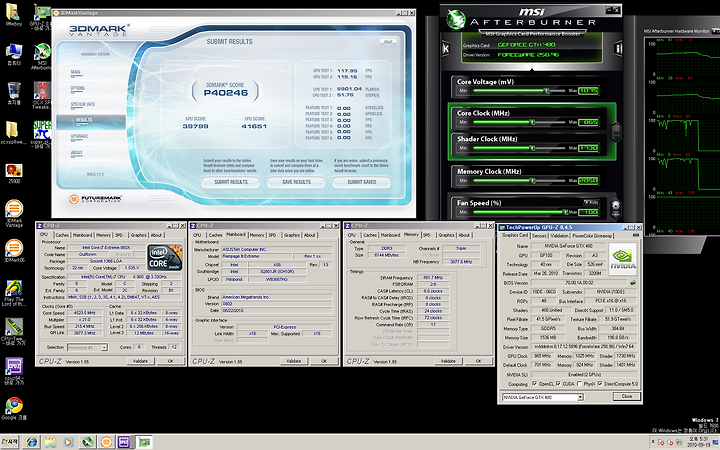Toggle the DirectCompute 5.0 checkbox

600,383
